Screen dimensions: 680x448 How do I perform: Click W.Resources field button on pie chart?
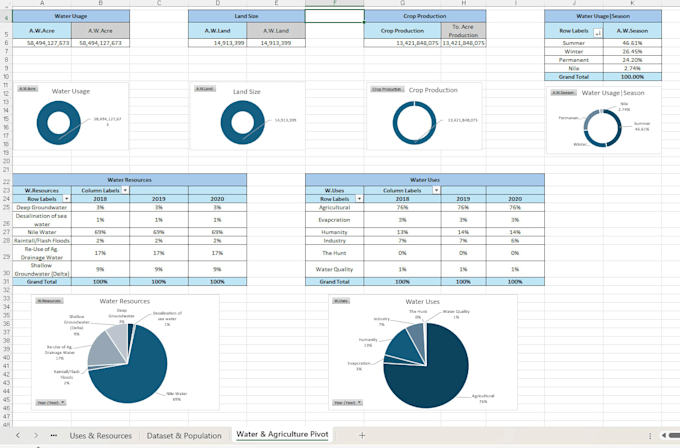[x=49, y=301]
